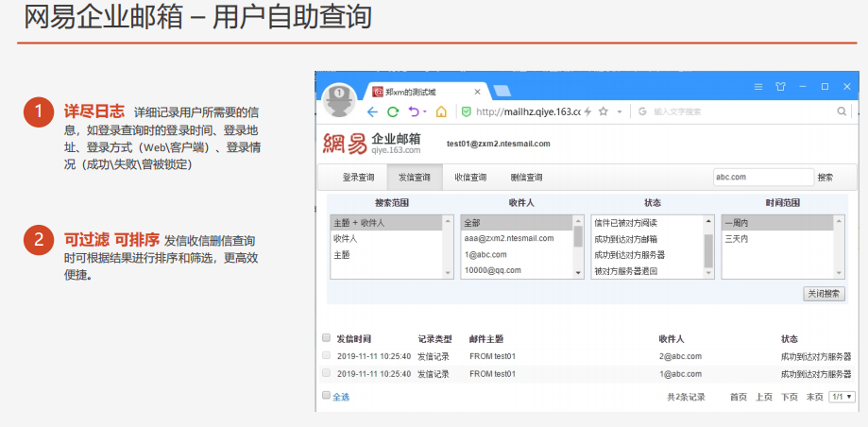Screen dimensions: 868x427
Task: Check the row with recipient 1@abc.com
Action: click(326, 373)
